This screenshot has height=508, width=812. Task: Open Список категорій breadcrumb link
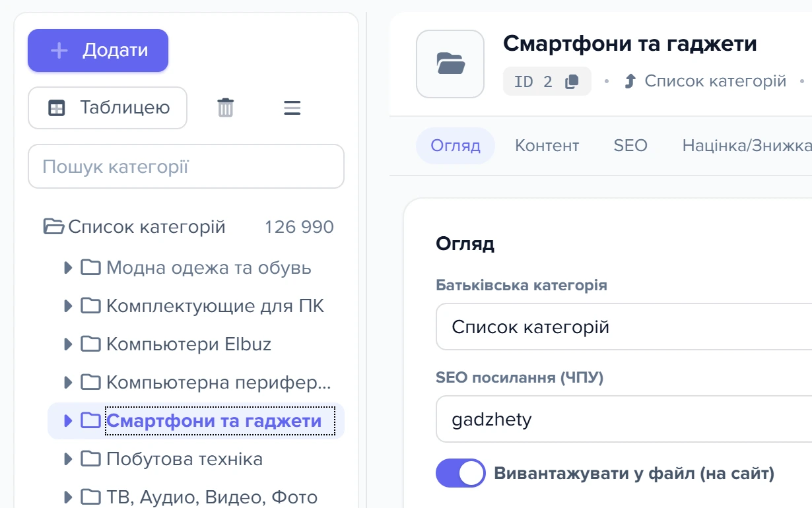tap(716, 81)
